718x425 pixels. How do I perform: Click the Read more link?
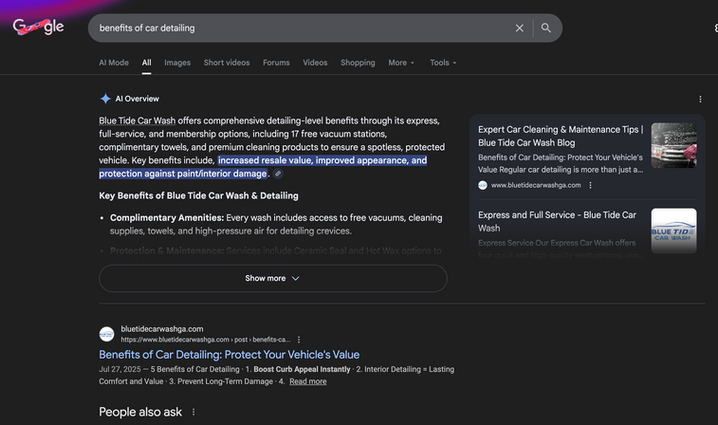coord(308,381)
